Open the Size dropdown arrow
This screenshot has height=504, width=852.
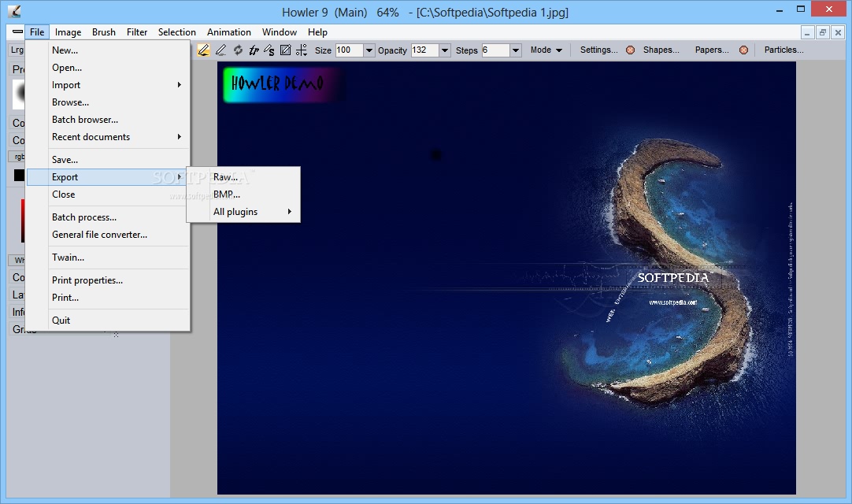[369, 50]
